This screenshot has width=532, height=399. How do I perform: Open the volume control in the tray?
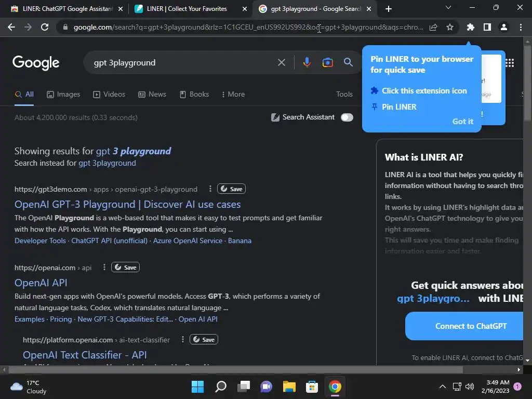pyautogui.click(x=470, y=387)
